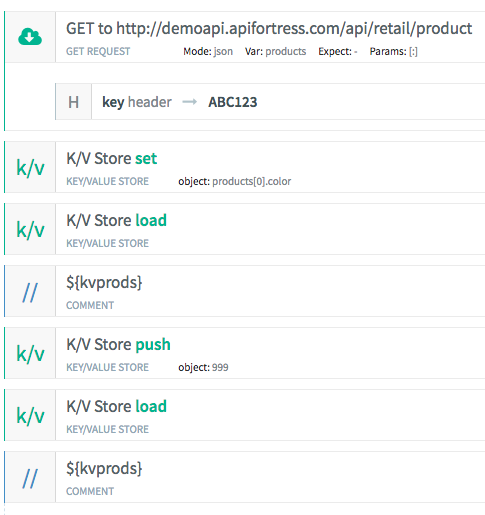Viewport: 485px width, 515px height.
Task: Select the last ${kvprods} comment text
Action: click(x=104, y=469)
